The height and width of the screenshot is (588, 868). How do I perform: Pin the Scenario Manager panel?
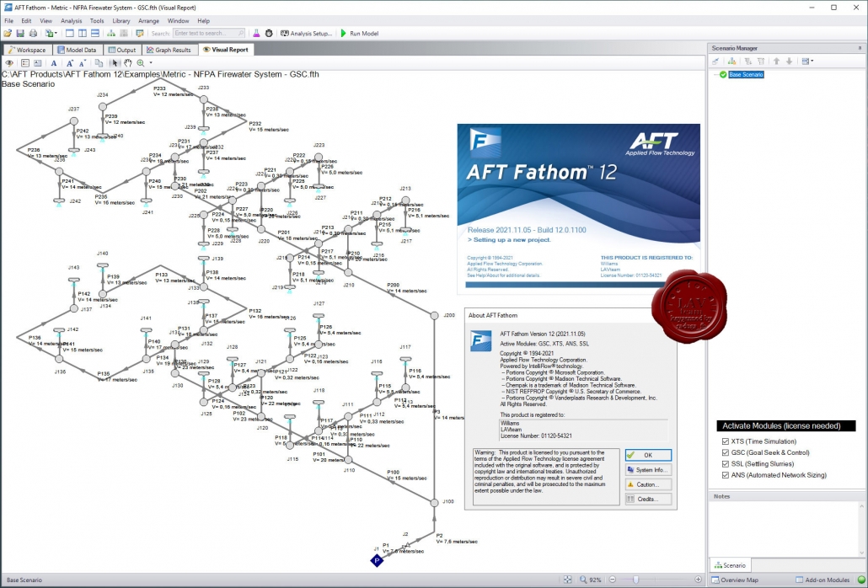tap(860, 48)
